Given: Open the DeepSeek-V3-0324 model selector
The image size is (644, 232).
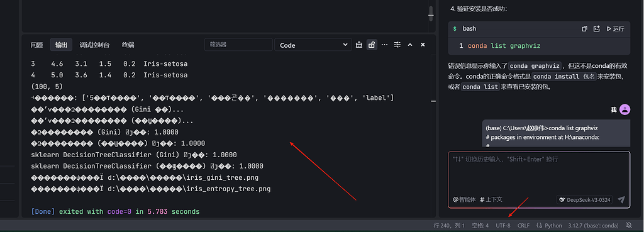Looking at the screenshot, I should coord(585,200).
